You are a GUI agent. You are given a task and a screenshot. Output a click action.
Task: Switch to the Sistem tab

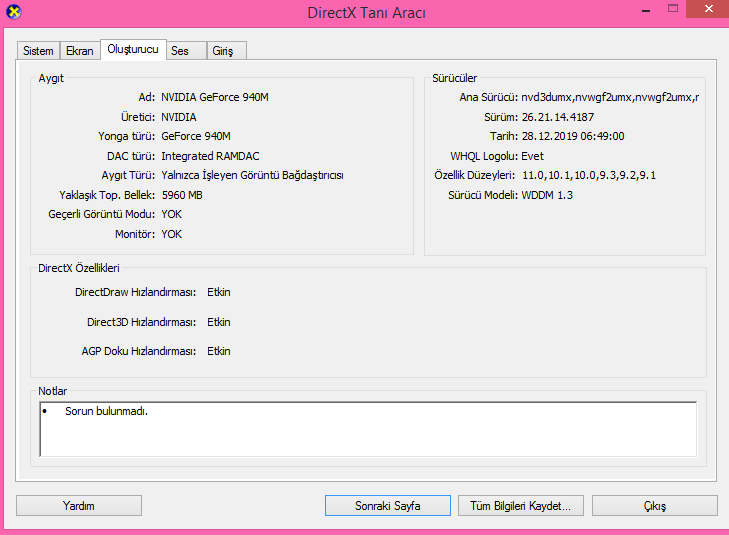[x=38, y=51]
